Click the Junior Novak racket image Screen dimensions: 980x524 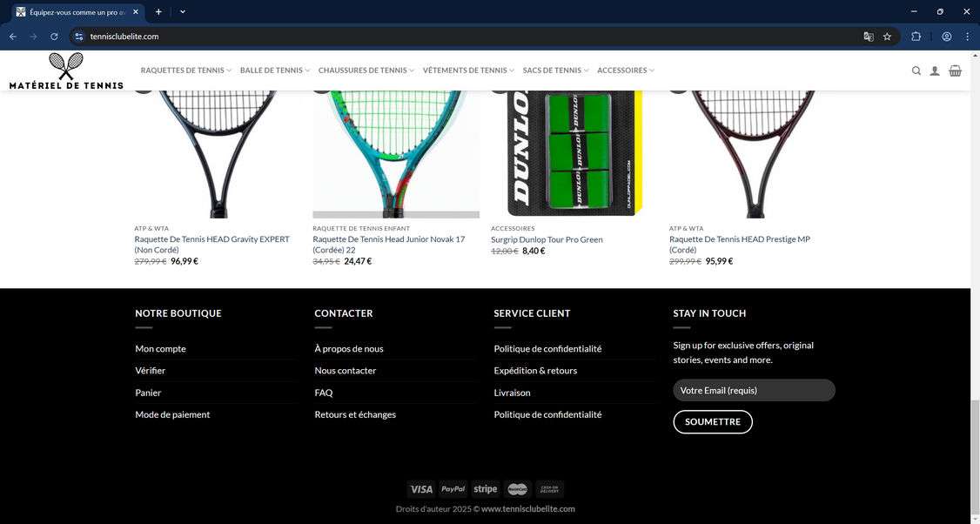click(396, 154)
